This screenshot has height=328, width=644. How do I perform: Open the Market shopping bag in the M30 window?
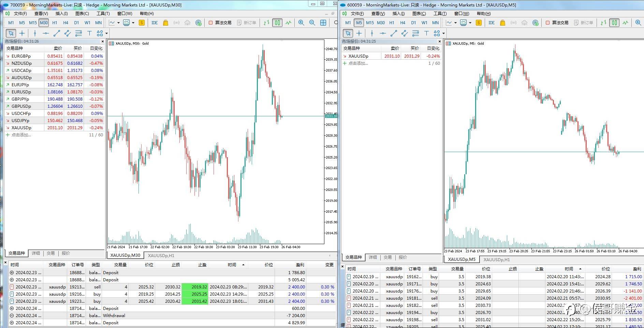[165, 23]
